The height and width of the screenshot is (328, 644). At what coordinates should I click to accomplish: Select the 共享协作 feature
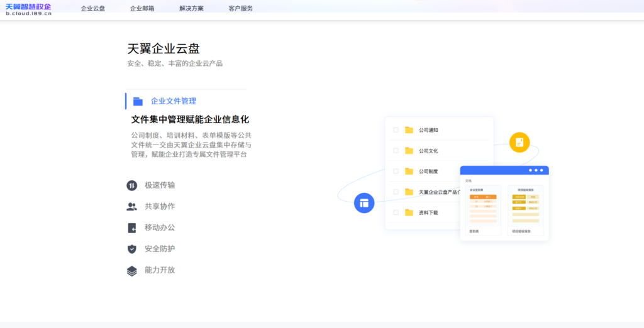160,207
